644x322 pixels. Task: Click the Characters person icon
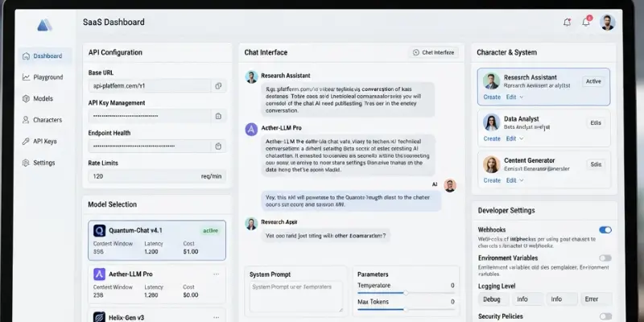click(26, 120)
